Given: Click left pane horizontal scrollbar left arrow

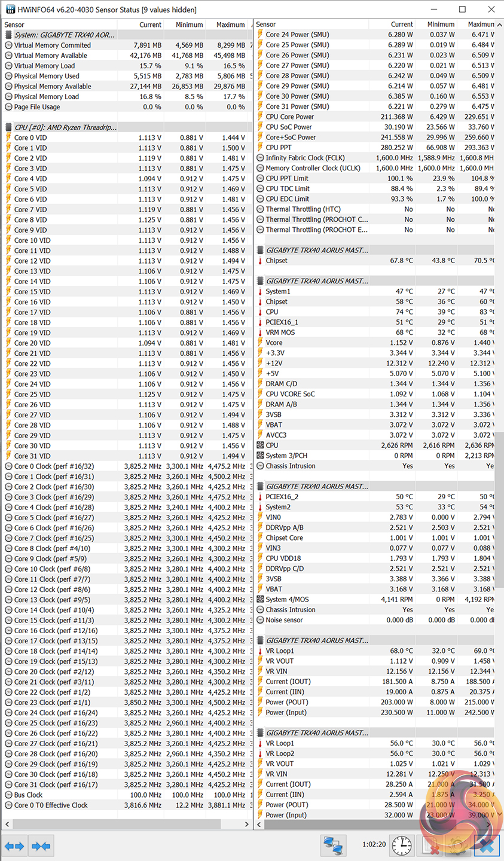Looking at the screenshot, I should (x=7, y=824).
